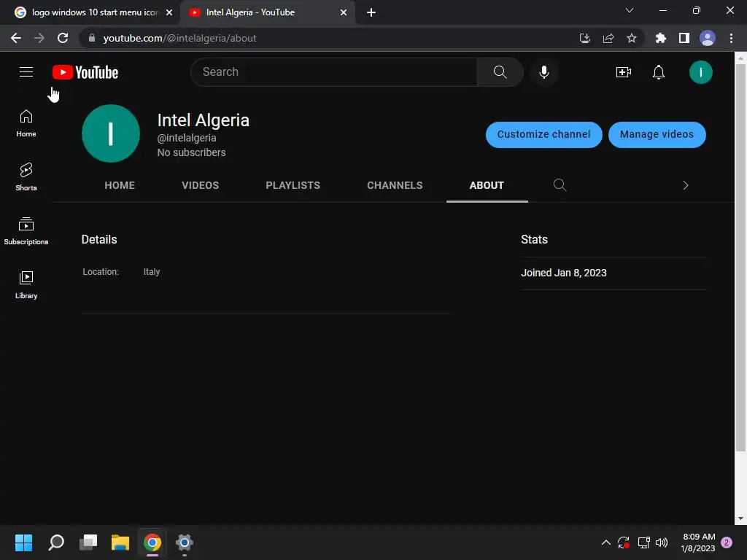The image size is (747, 560).
Task: Open File Explorer from taskbar
Action: click(120, 542)
